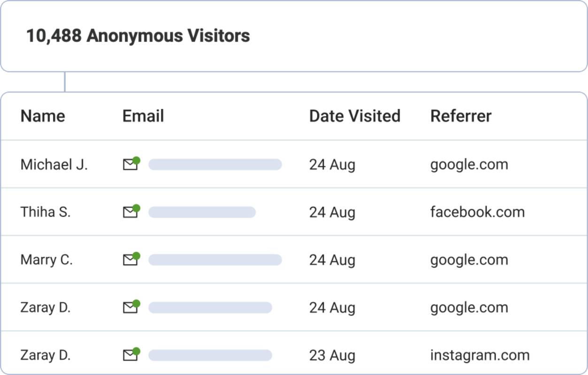Image resolution: width=588 pixels, height=375 pixels.
Task: Open the Michael J. visitor name
Action: [54, 165]
